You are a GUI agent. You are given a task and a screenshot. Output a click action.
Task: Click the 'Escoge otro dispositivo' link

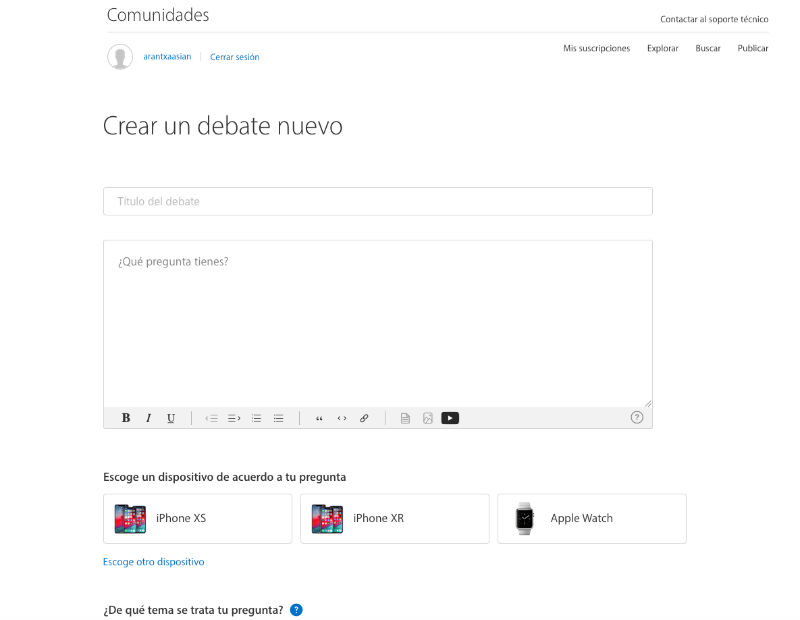click(153, 562)
